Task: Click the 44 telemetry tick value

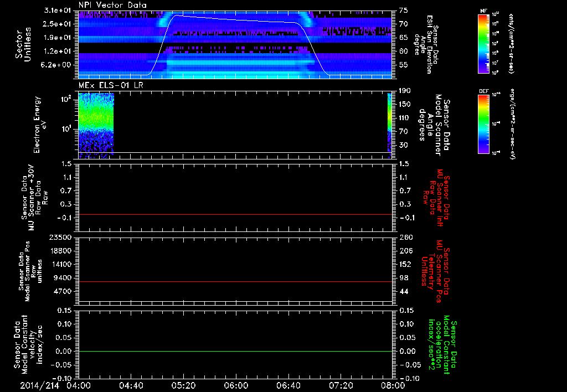Action: click(404, 291)
